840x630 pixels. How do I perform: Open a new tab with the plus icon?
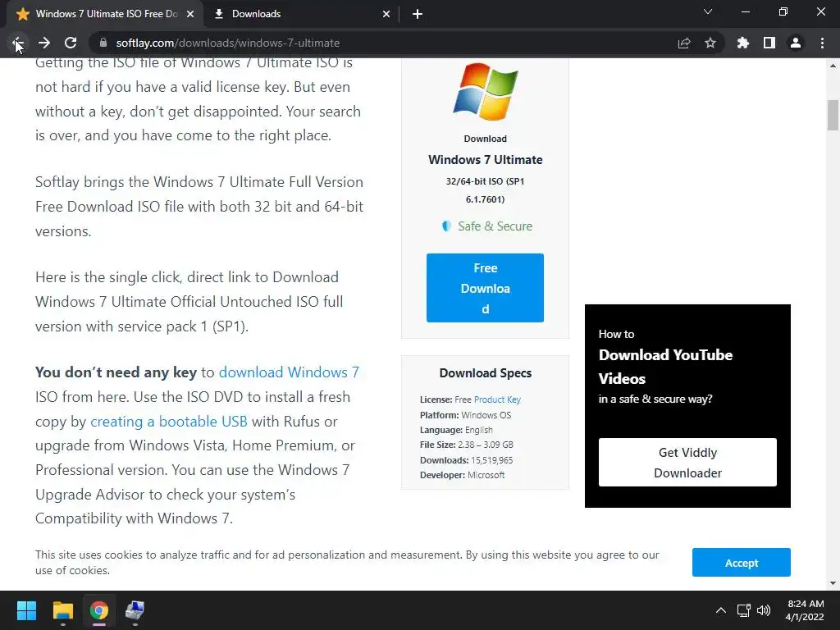tap(418, 14)
